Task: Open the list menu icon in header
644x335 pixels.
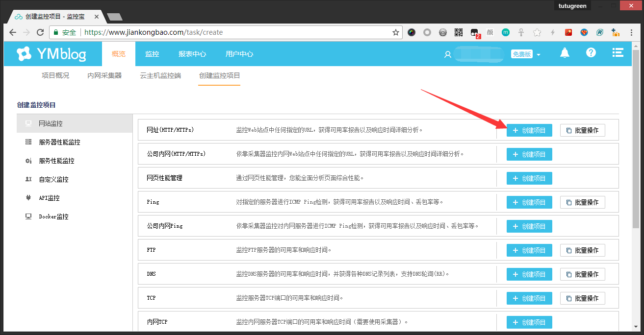Action: [618, 52]
